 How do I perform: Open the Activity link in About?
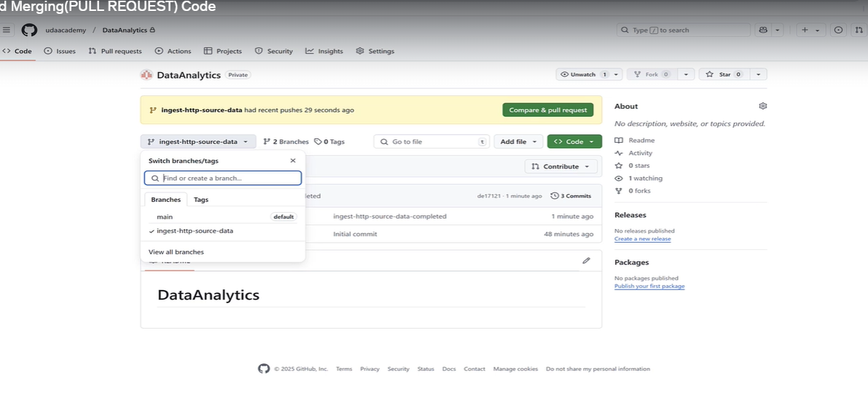pyautogui.click(x=640, y=153)
